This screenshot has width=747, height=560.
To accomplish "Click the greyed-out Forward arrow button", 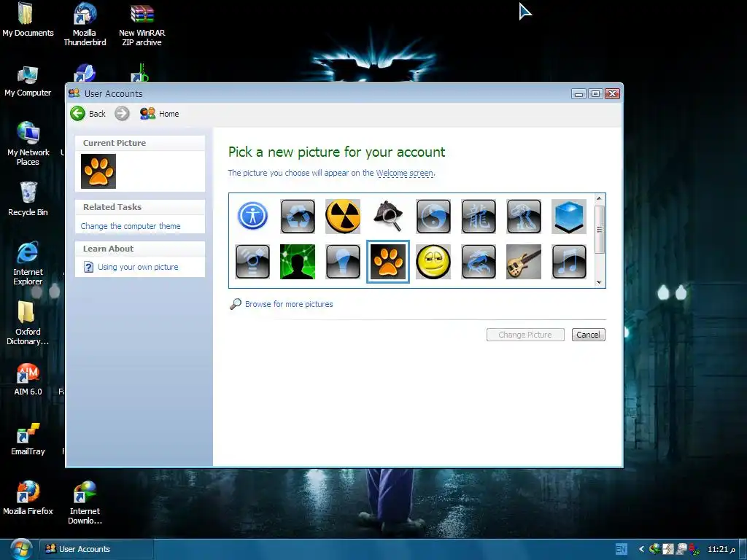I will (x=122, y=113).
